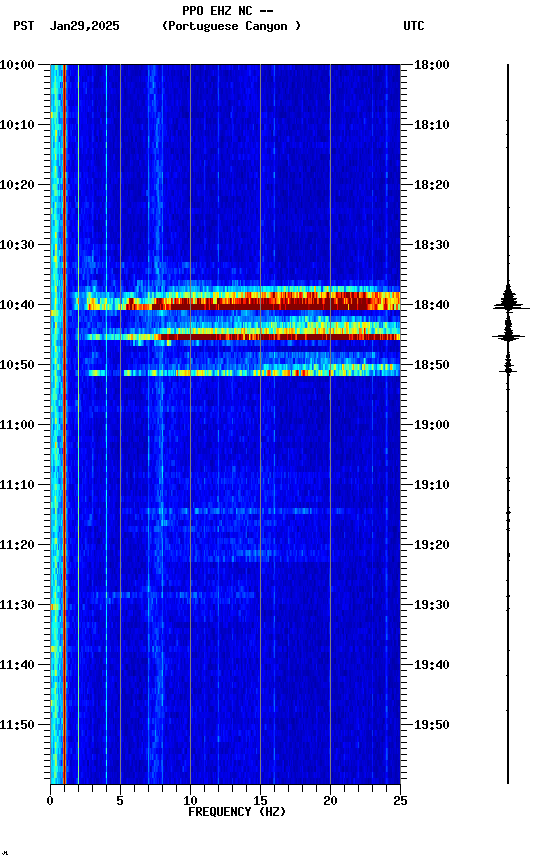Click the frequency axis label 10
This screenshot has height=864, width=552.
click(x=190, y=801)
